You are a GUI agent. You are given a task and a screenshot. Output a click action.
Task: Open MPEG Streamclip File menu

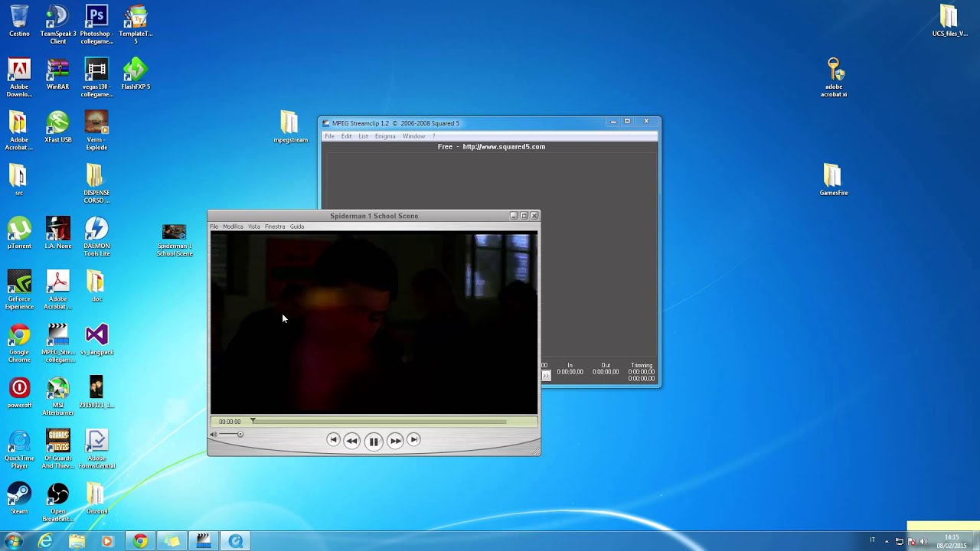[329, 136]
